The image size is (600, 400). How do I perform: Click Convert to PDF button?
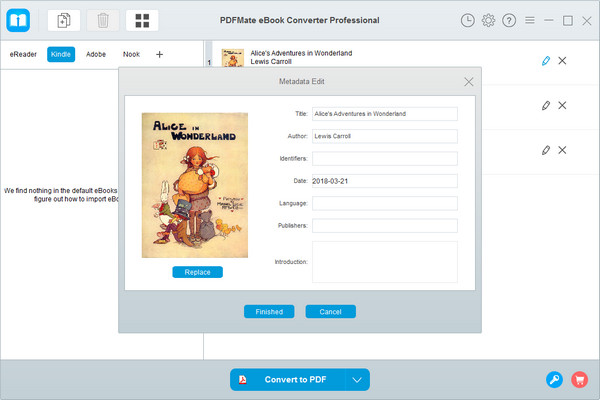288,380
